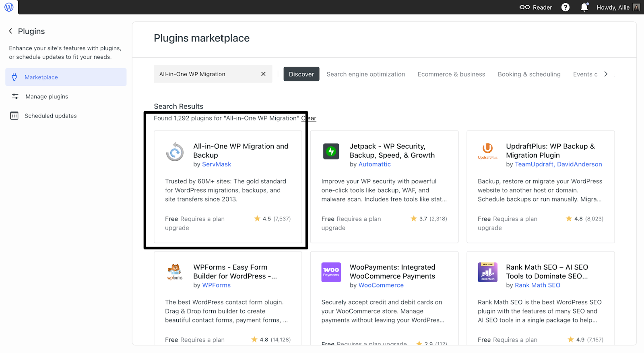
Task: Click the Rank Math SEO description text
Action: coord(540,311)
